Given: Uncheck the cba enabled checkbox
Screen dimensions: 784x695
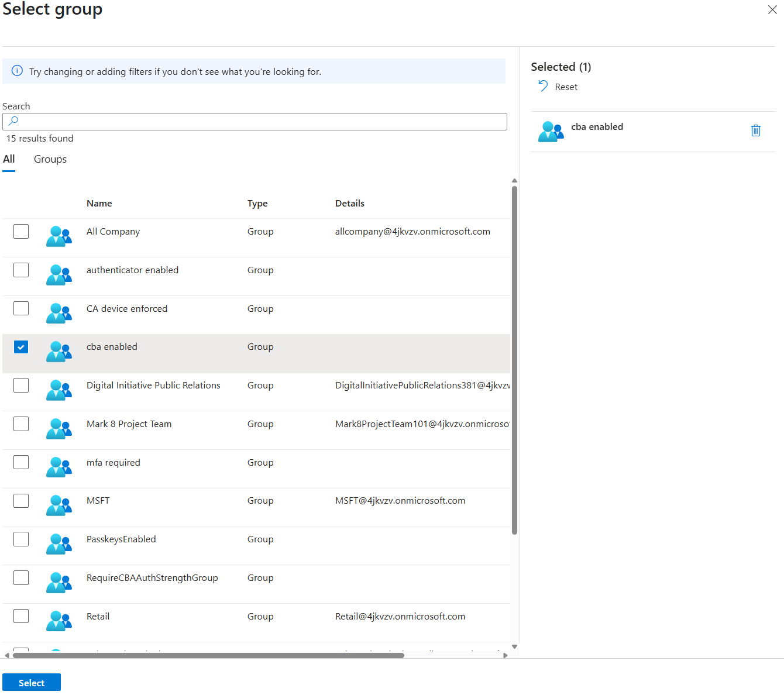Looking at the screenshot, I should 21,347.
